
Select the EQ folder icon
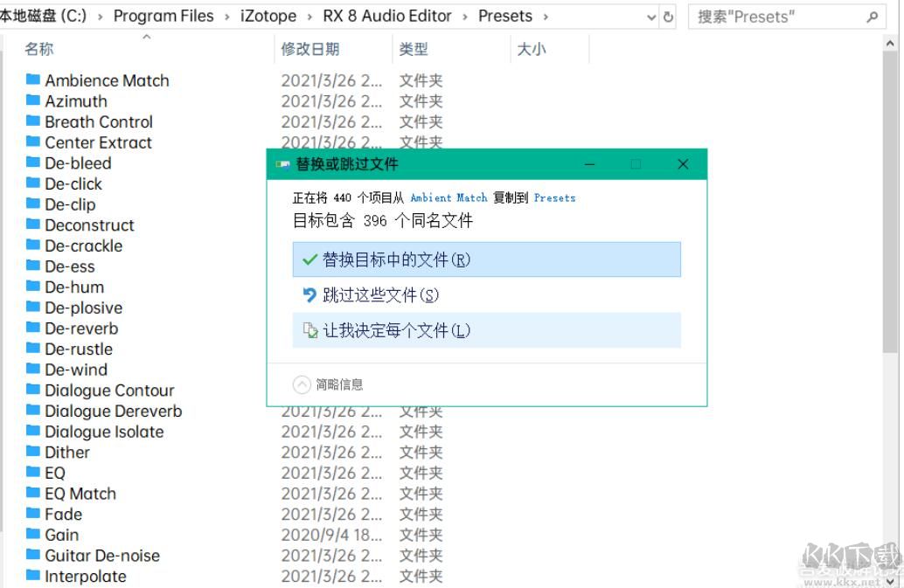pos(32,473)
